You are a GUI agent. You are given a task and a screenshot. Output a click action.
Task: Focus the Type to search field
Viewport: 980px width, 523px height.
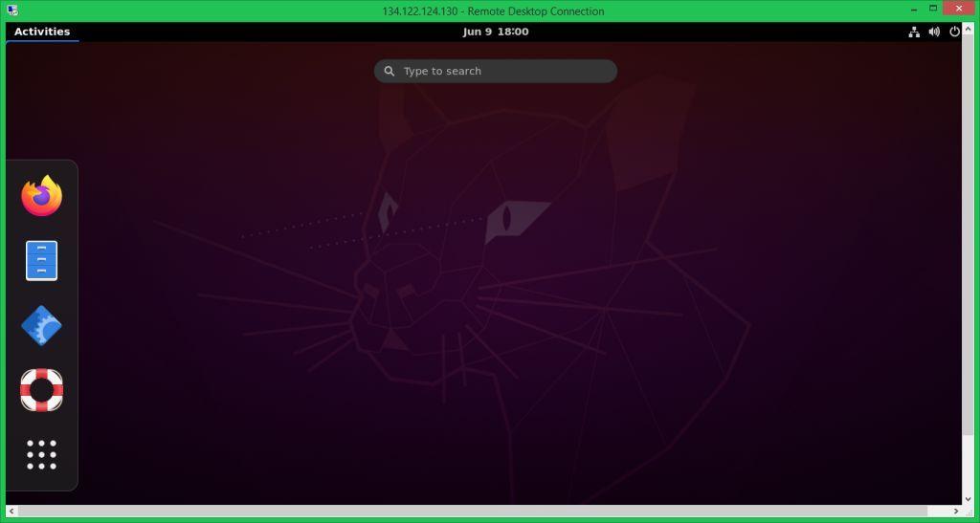(x=496, y=71)
